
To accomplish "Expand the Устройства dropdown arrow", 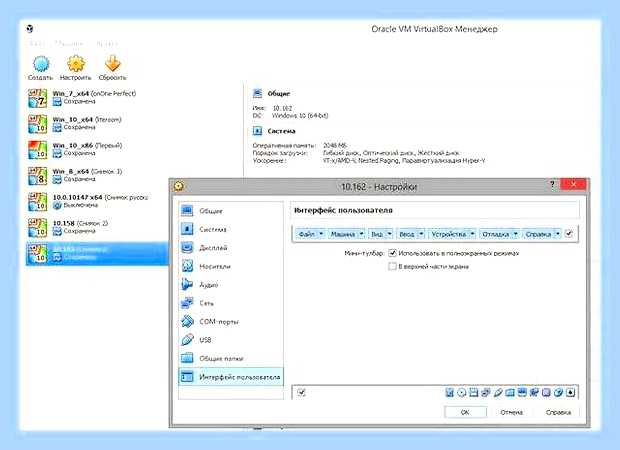I will pyautogui.click(x=472, y=234).
